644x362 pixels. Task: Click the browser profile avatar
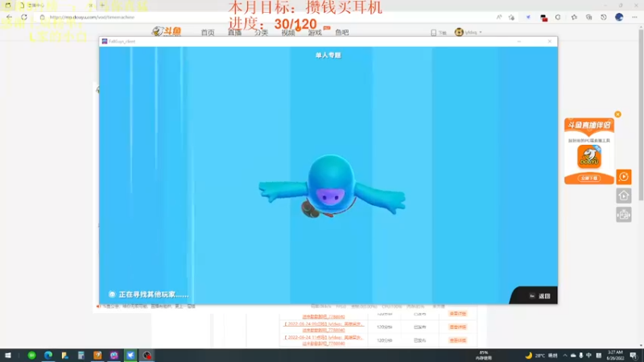click(619, 17)
